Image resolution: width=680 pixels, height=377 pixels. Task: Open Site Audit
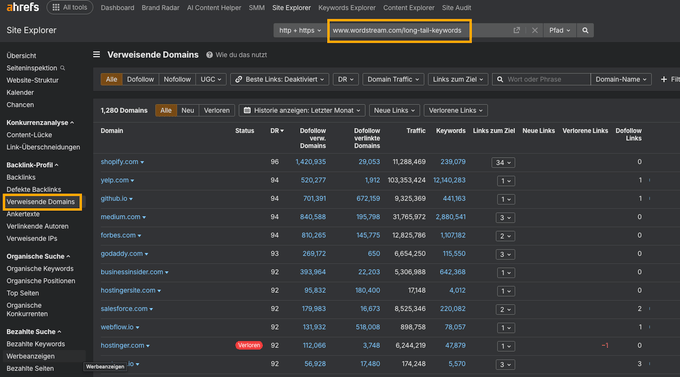pos(456,8)
